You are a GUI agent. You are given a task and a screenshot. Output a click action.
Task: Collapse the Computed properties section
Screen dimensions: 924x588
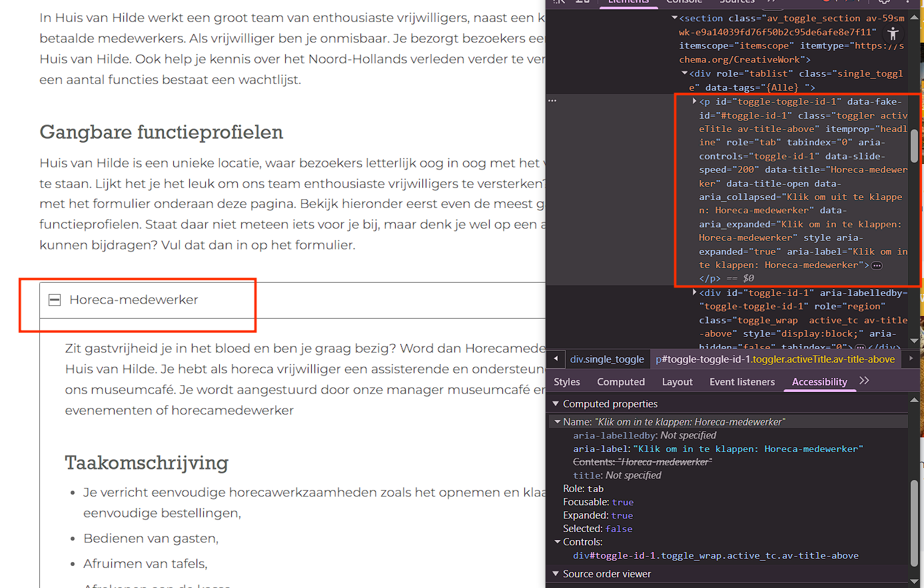556,404
